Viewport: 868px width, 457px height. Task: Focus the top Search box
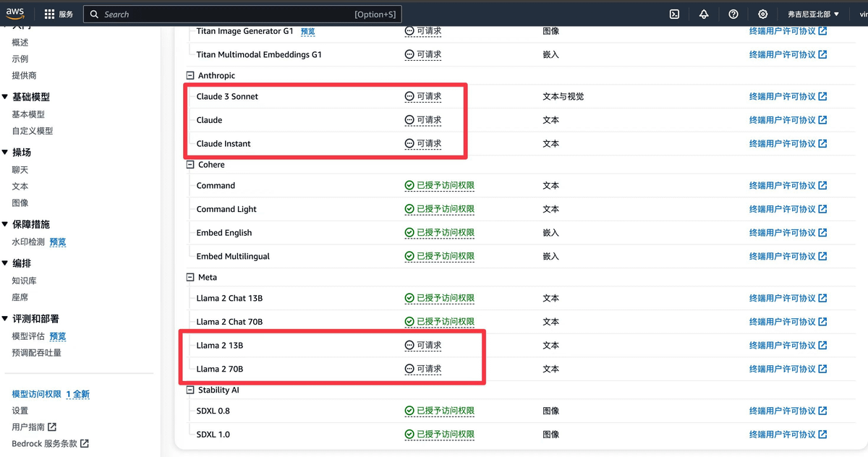click(242, 14)
